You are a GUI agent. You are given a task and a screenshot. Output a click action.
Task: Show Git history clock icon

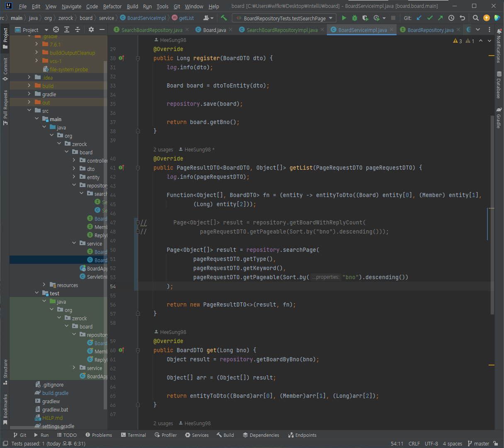[x=451, y=18]
